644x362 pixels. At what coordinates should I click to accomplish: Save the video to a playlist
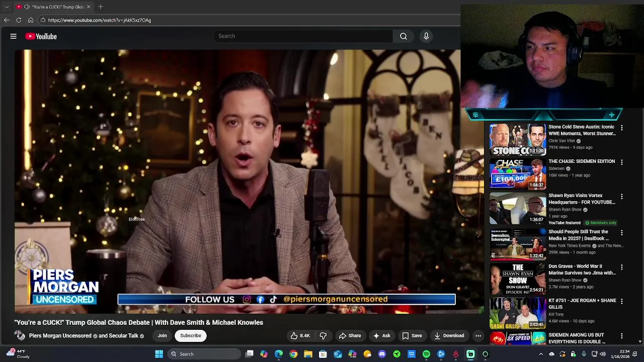point(412,335)
